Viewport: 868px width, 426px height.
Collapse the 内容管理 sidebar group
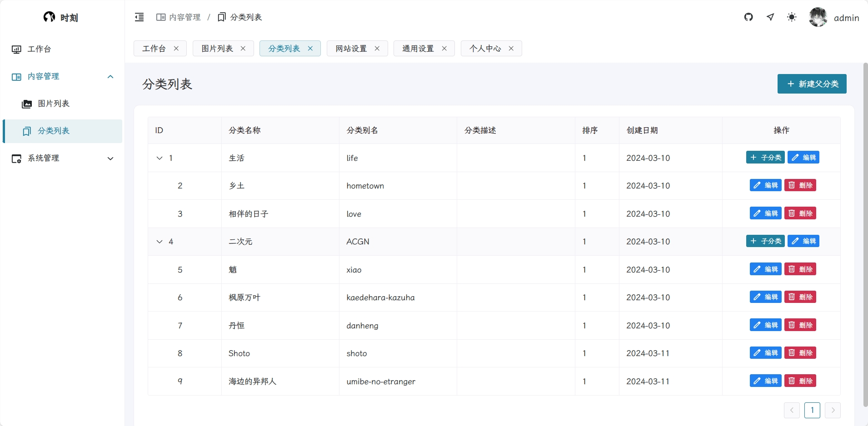(x=62, y=76)
